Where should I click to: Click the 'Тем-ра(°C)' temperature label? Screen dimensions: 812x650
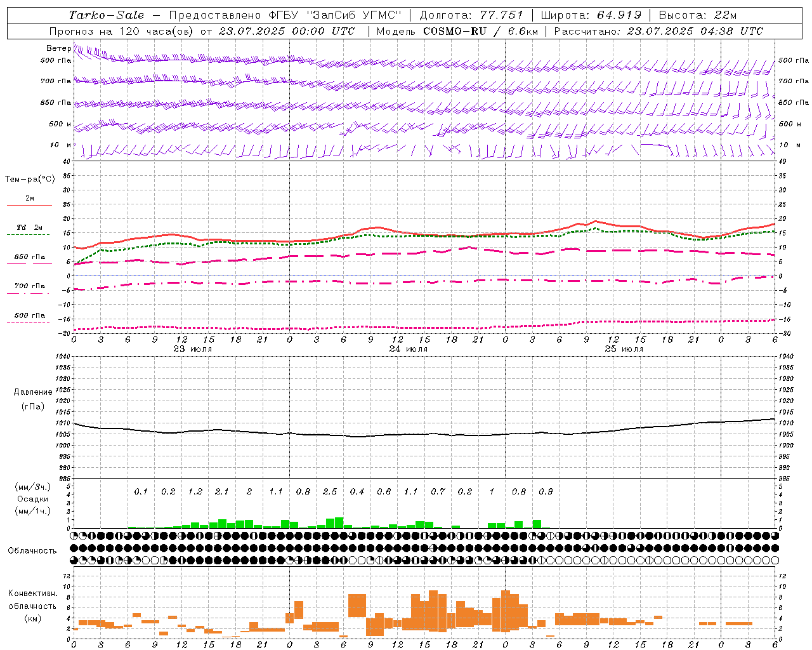point(30,180)
